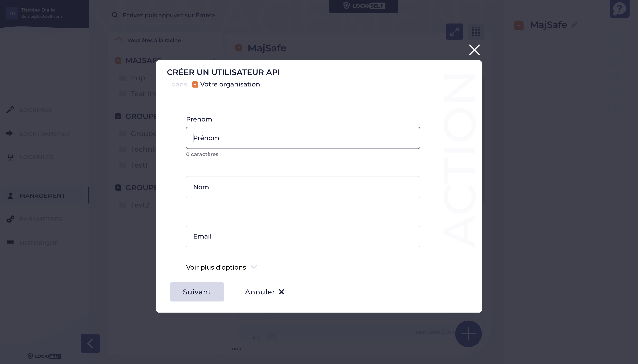Click the search magnifier icon
Image resolution: width=638 pixels, height=364 pixels.
click(115, 15)
